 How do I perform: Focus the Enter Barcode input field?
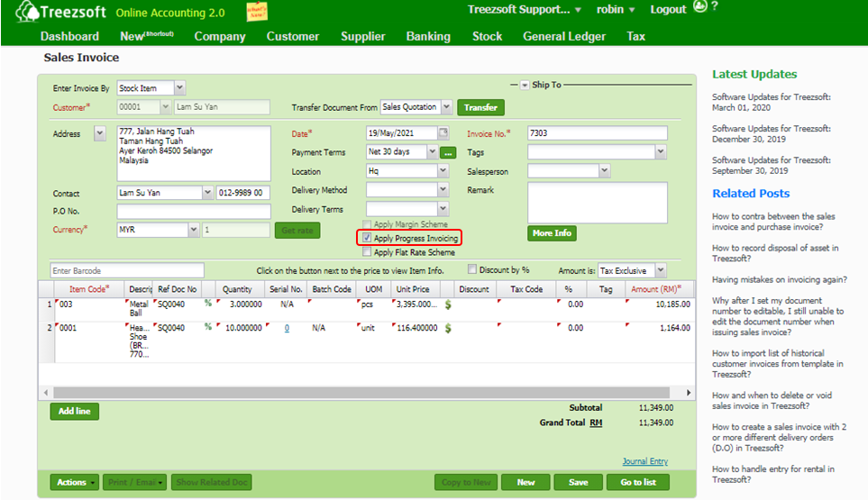[x=127, y=270]
